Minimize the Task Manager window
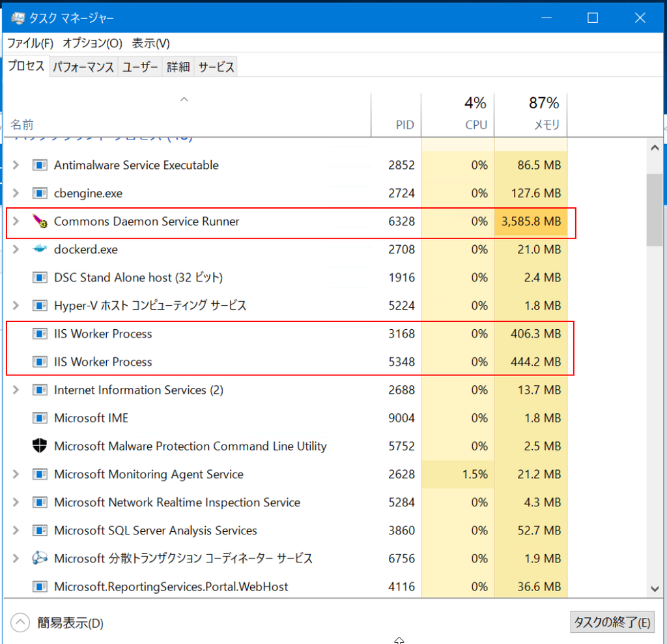 pyautogui.click(x=546, y=18)
